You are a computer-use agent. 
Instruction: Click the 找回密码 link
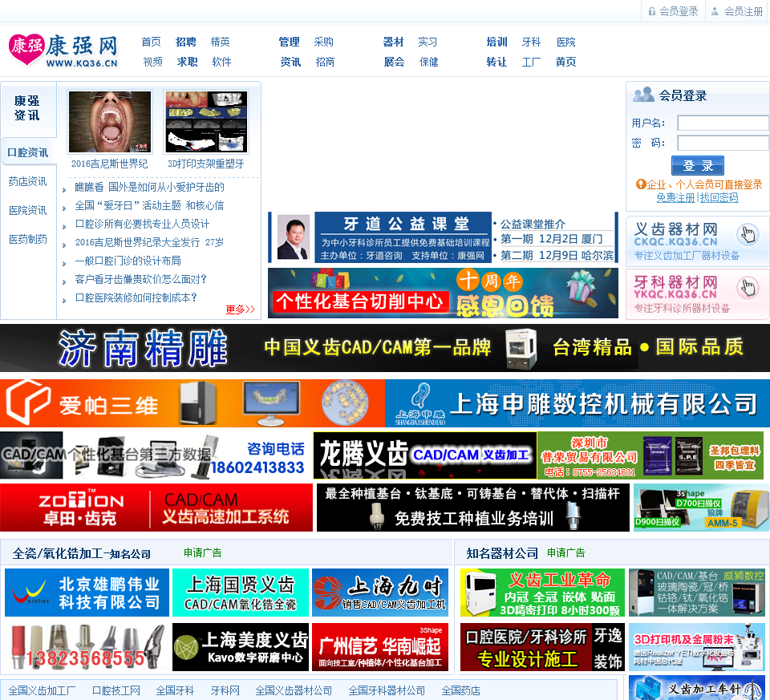pyautogui.click(x=719, y=197)
